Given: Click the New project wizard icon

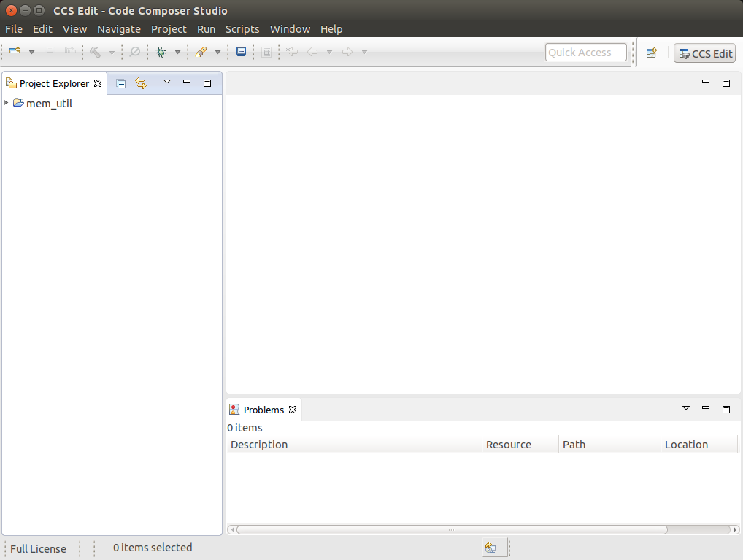Looking at the screenshot, I should [x=15, y=52].
